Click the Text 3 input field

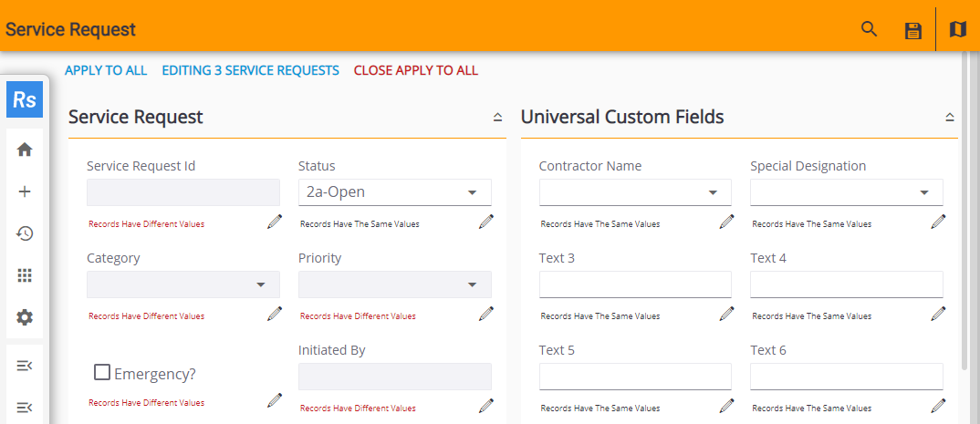coord(635,284)
